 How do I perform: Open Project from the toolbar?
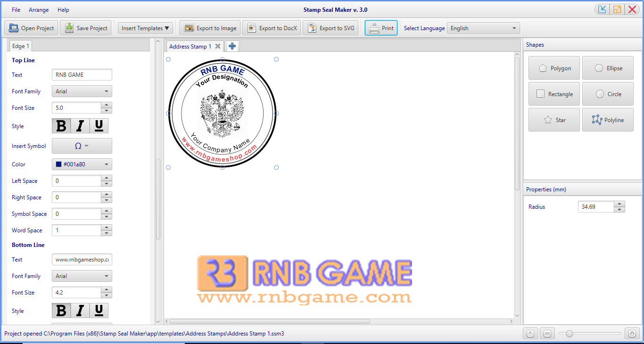pyautogui.click(x=31, y=28)
